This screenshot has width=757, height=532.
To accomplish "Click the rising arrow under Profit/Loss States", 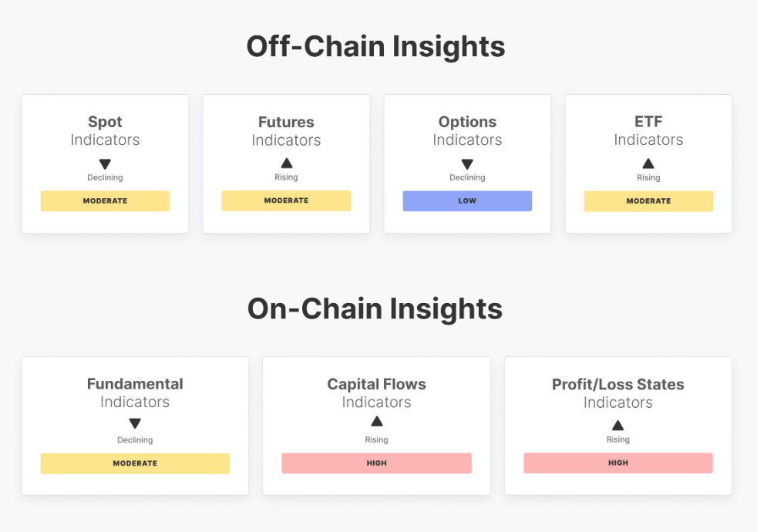I will click(618, 426).
